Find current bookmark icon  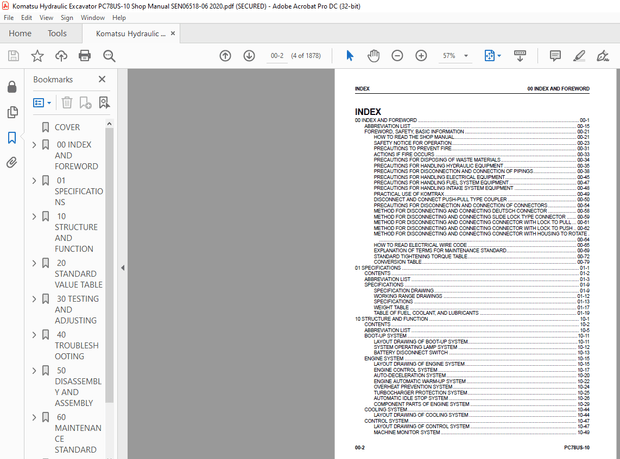tap(104, 103)
